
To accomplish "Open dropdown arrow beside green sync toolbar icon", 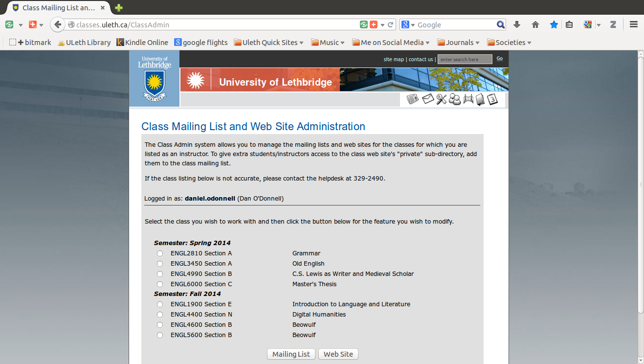I will click(21, 25).
